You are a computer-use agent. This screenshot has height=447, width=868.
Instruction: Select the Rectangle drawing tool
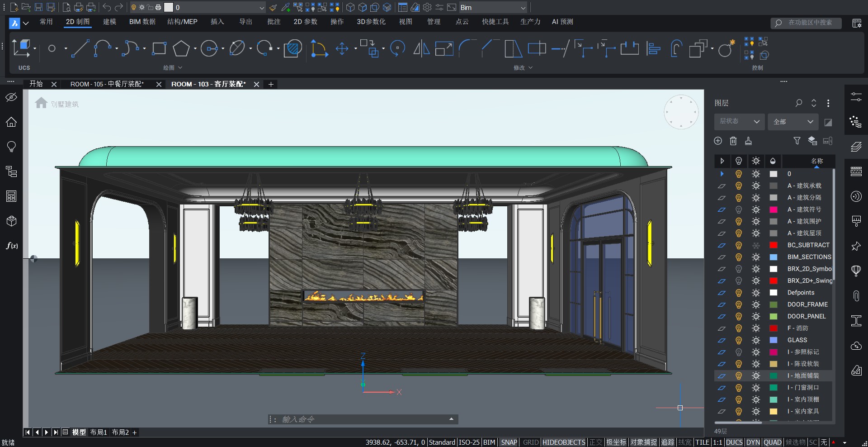click(x=159, y=48)
